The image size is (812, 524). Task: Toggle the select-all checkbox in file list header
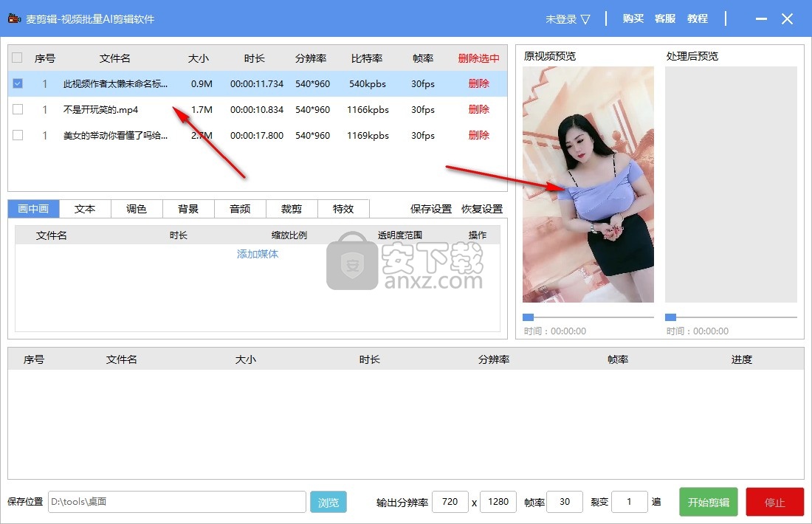click(x=17, y=58)
